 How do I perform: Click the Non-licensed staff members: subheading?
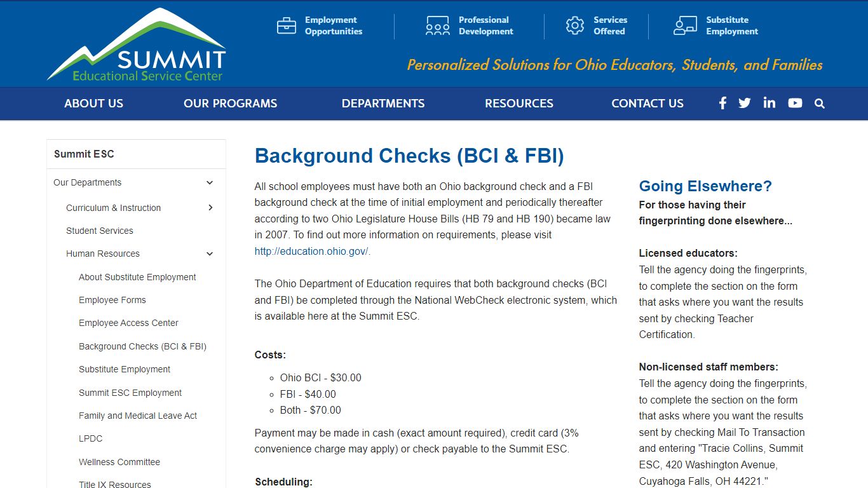pos(709,367)
